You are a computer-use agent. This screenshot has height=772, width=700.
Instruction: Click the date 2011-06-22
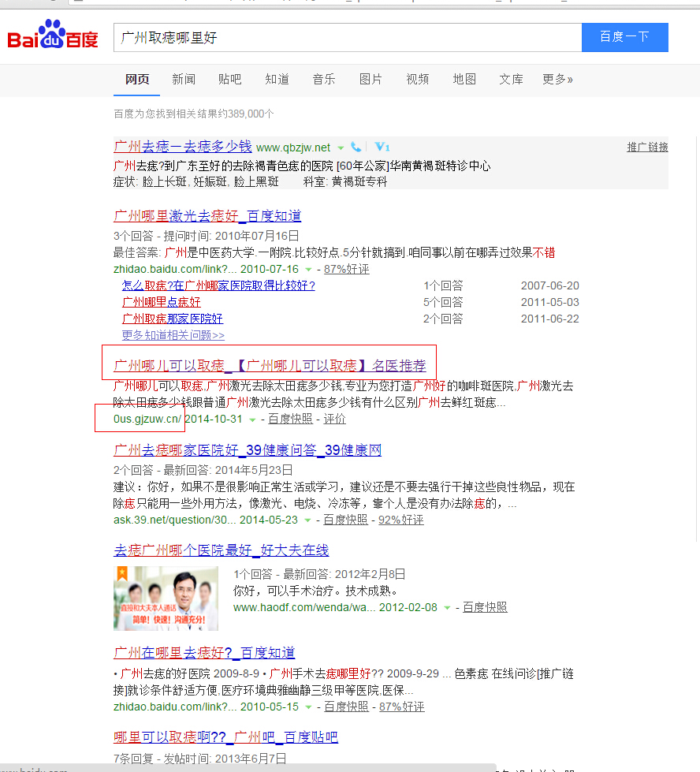tap(550, 319)
